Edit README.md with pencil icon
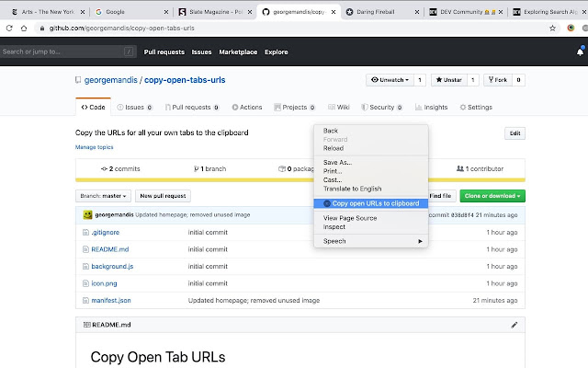Viewport: 588px width, 368px height. point(514,325)
